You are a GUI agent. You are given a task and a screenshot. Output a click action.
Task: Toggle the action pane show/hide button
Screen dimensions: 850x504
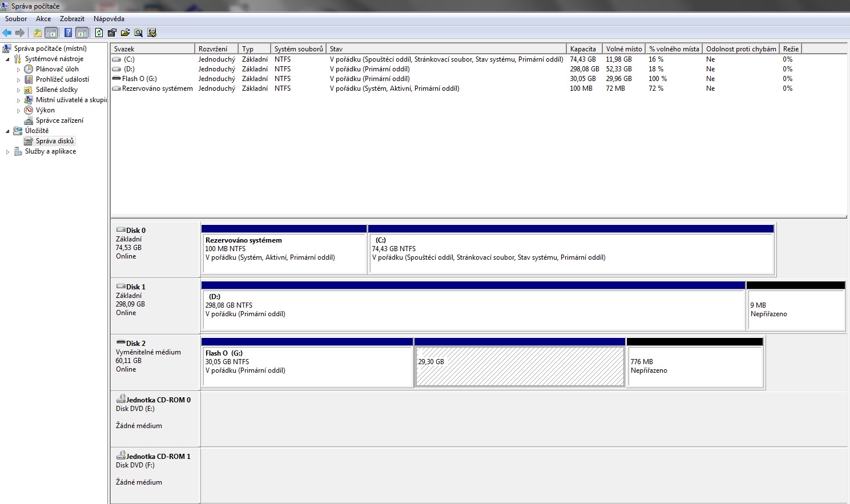coord(82,33)
